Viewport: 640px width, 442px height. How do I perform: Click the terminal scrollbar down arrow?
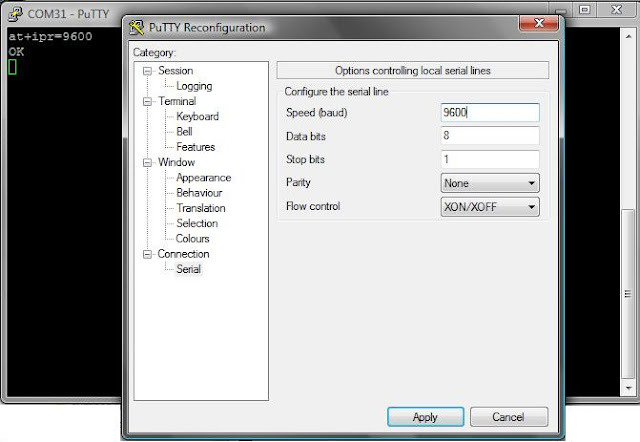628,388
